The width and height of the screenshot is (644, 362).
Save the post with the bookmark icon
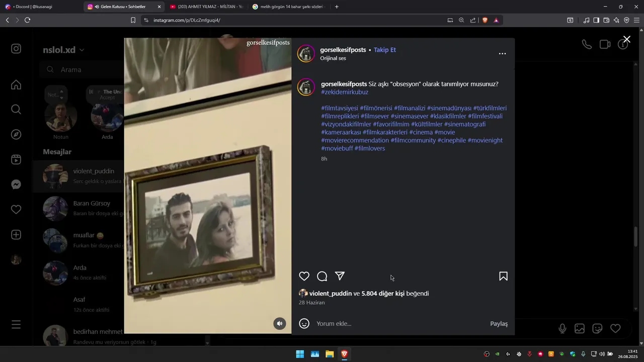tap(503, 276)
